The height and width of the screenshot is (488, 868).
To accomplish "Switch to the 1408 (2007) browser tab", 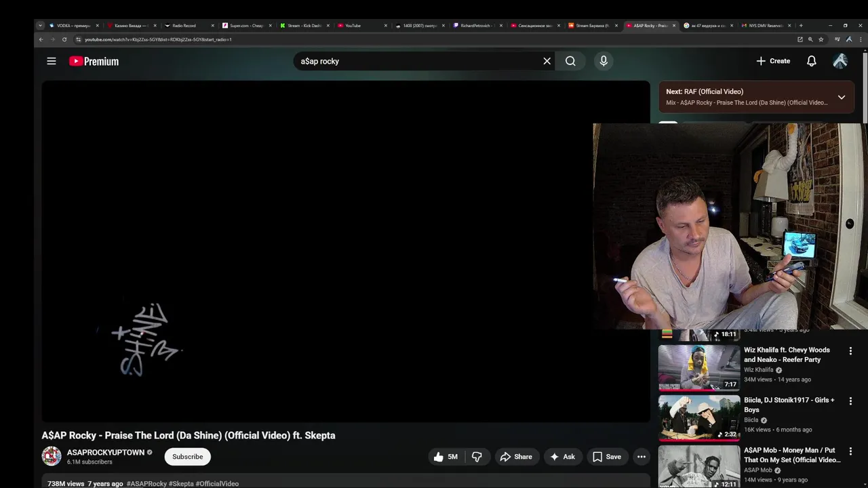I will click(x=419, y=26).
